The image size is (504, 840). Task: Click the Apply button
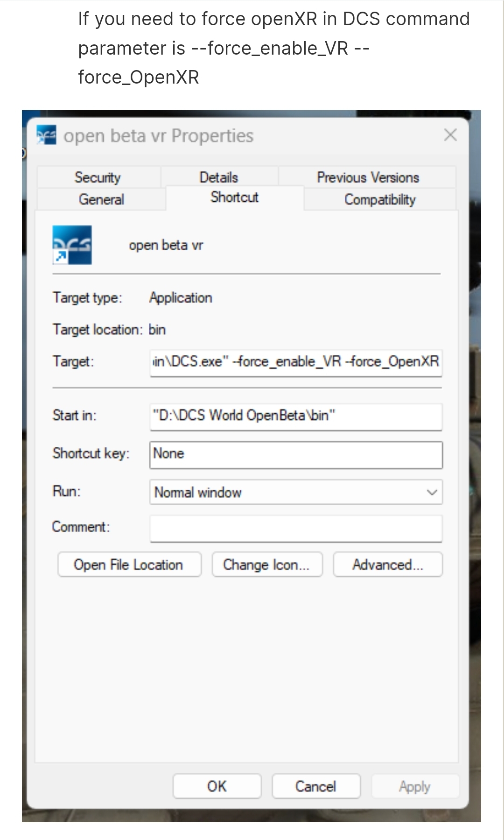(415, 786)
